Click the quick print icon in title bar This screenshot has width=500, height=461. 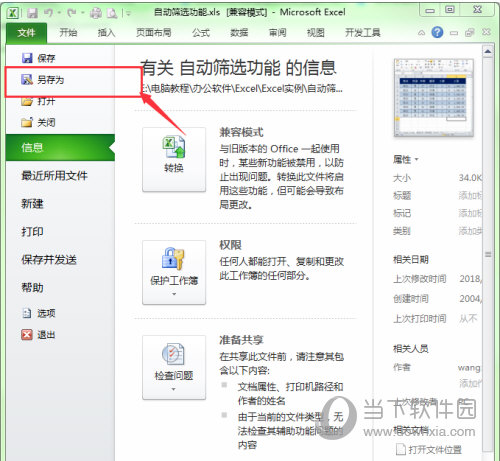click(96, 13)
